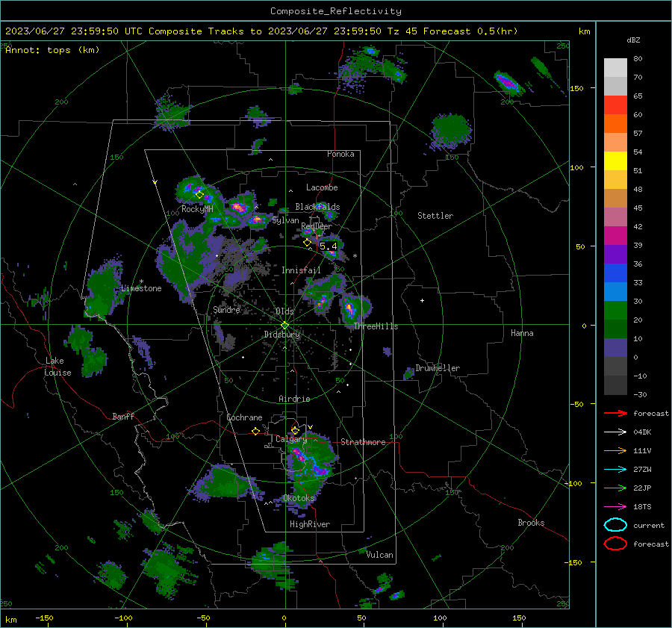Select yellow diamond marker beside the 5.4 label
Viewport: 672px width, 628px height.
[x=308, y=243]
